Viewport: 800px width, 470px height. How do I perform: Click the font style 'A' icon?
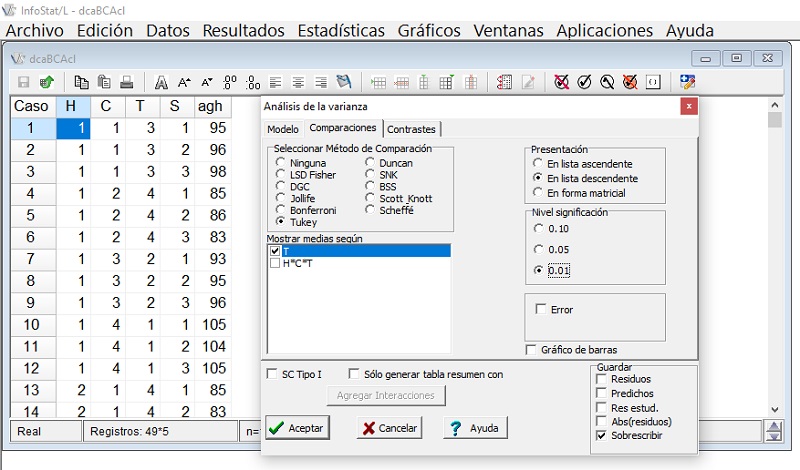[x=161, y=82]
